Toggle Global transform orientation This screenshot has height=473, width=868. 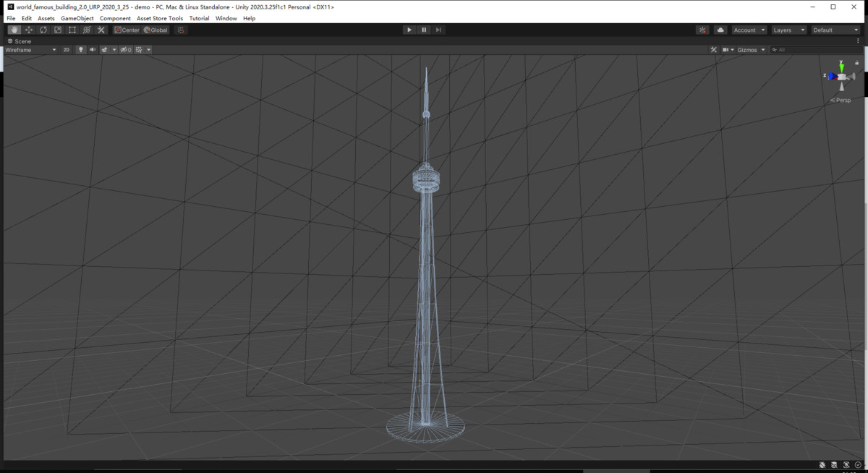tap(156, 30)
